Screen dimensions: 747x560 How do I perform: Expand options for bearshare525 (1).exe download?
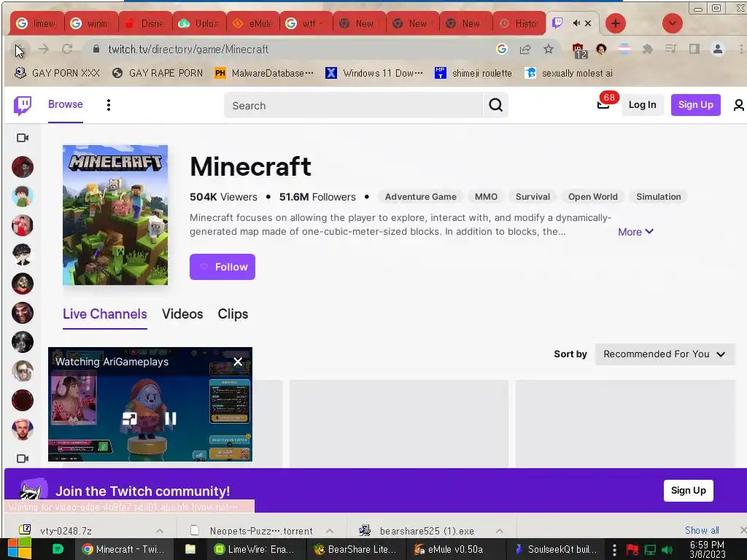(x=499, y=531)
